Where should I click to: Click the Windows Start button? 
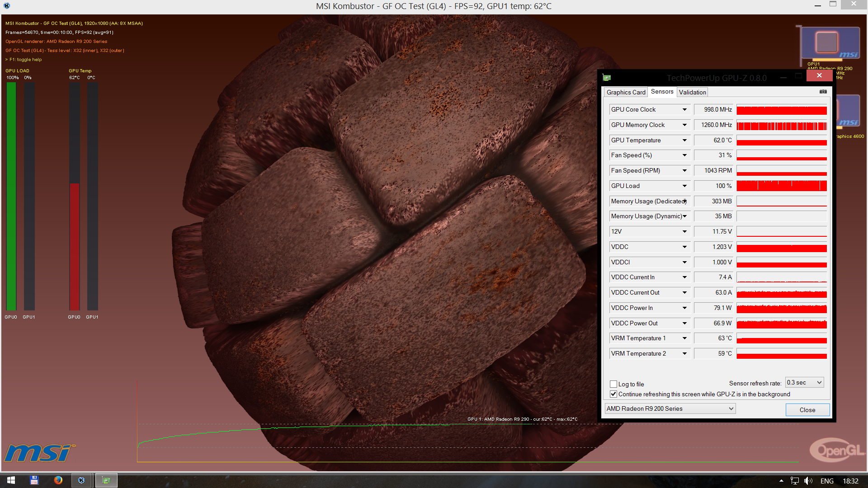point(11,480)
